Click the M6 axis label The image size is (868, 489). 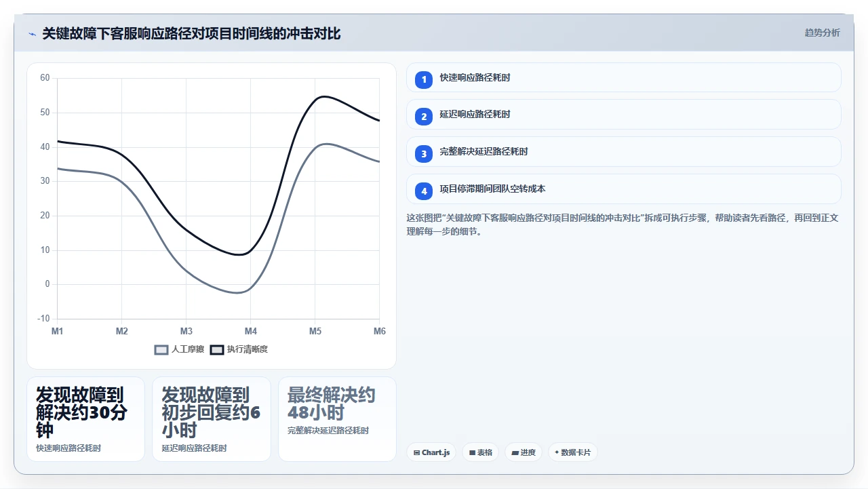tap(380, 331)
